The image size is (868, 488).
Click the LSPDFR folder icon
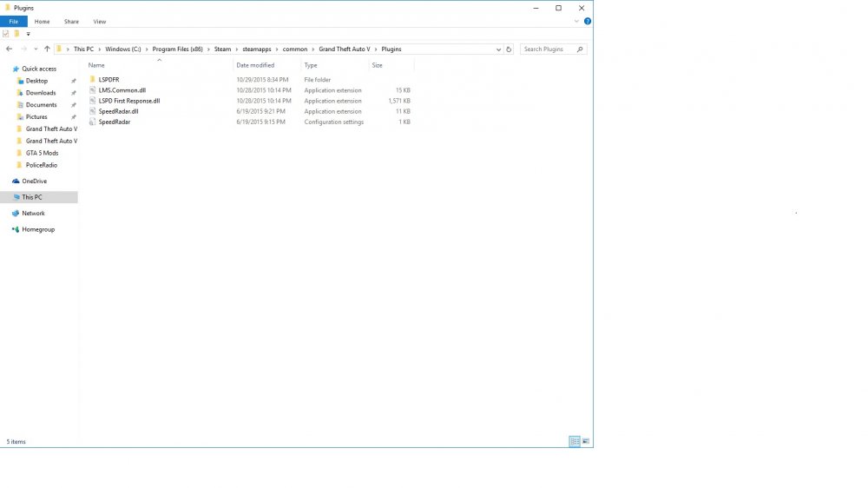tap(93, 80)
